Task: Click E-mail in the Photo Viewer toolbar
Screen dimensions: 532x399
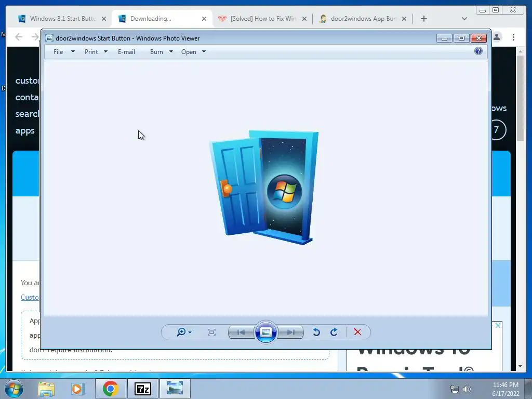Action: [126, 52]
